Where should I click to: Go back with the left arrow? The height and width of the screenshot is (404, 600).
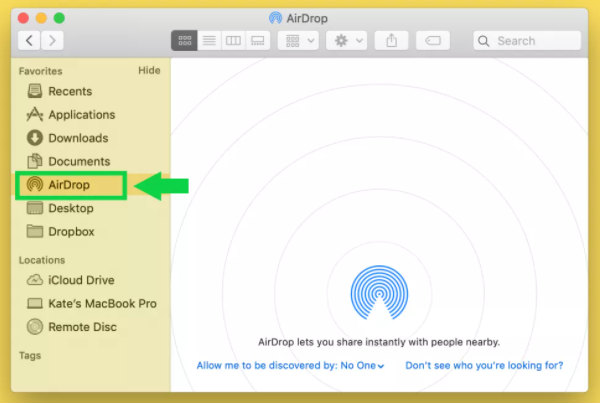coord(29,40)
